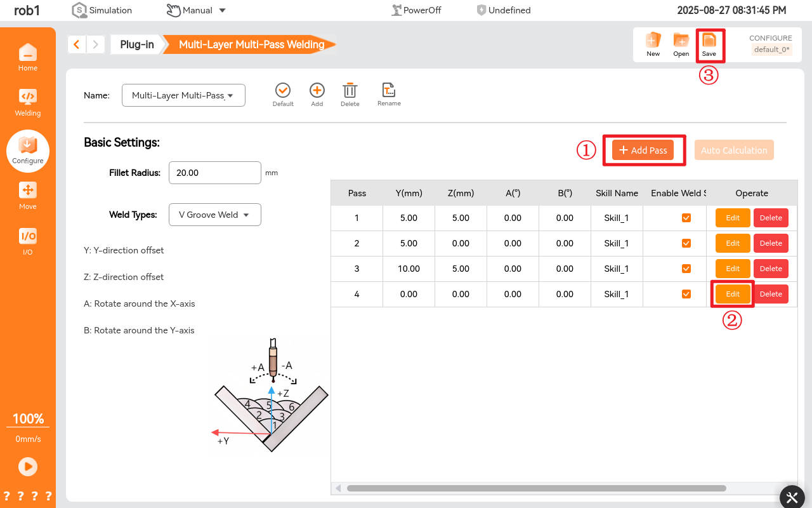
Task: Select the Plug-in breadcrumb tab
Action: tap(136, 44)
